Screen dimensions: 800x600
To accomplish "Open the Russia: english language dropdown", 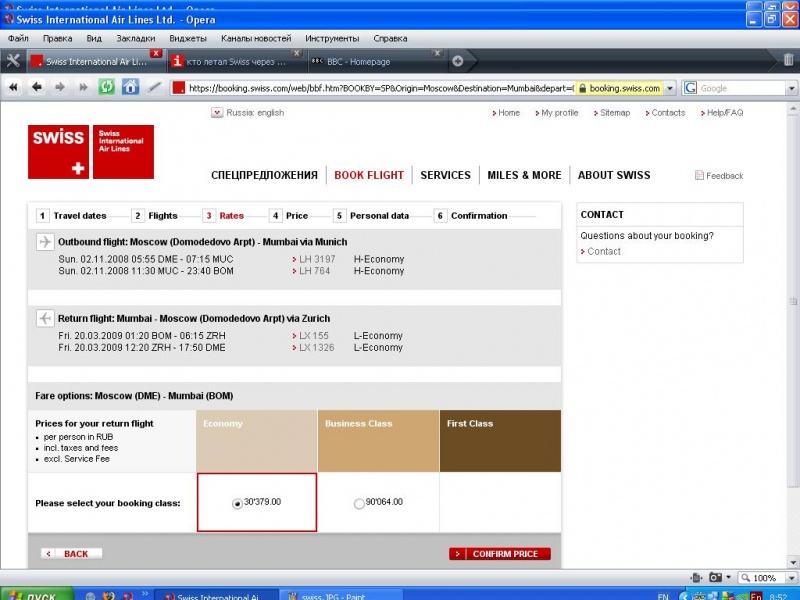I will pos(217,113).
